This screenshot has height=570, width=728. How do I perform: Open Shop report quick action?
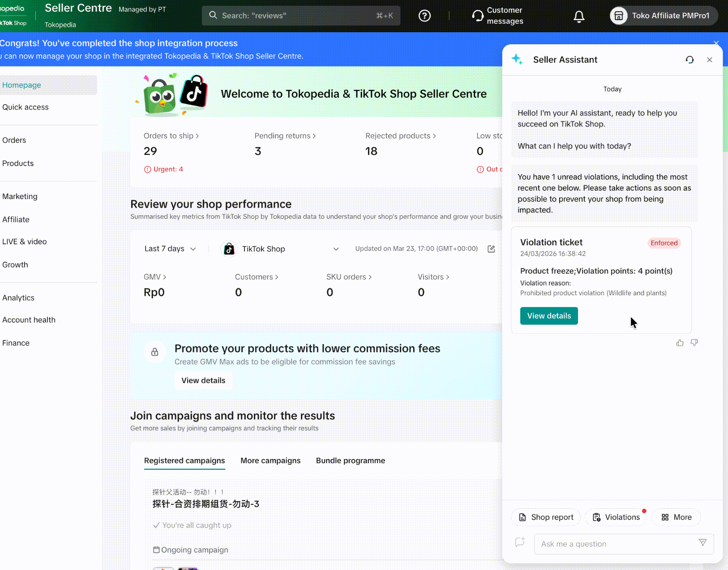pos(546,517)
